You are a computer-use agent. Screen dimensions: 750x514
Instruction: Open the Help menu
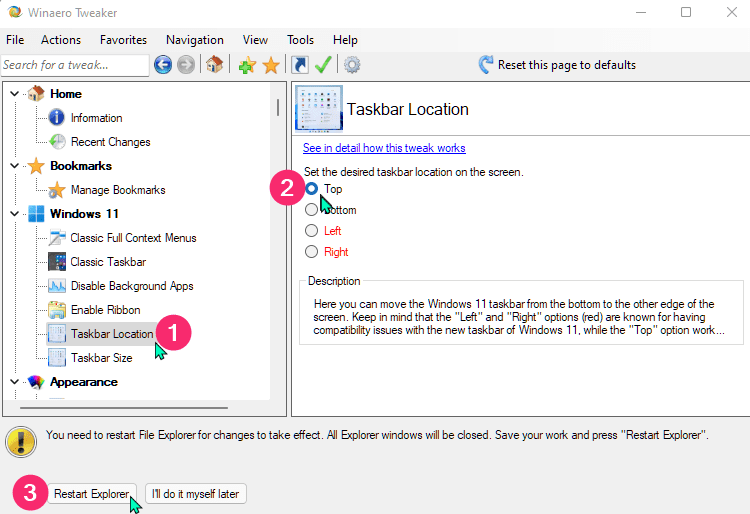click(x=345, y=40)
